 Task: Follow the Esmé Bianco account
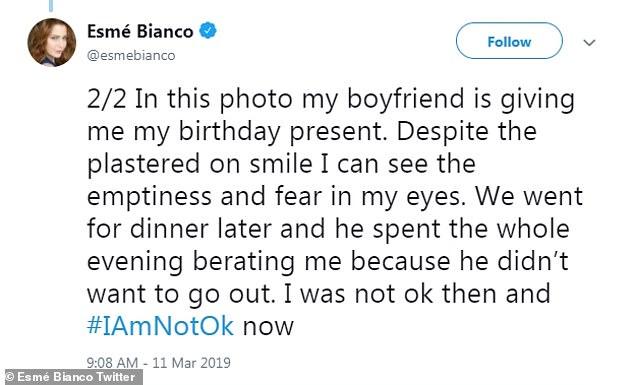[x=509, y=41]
